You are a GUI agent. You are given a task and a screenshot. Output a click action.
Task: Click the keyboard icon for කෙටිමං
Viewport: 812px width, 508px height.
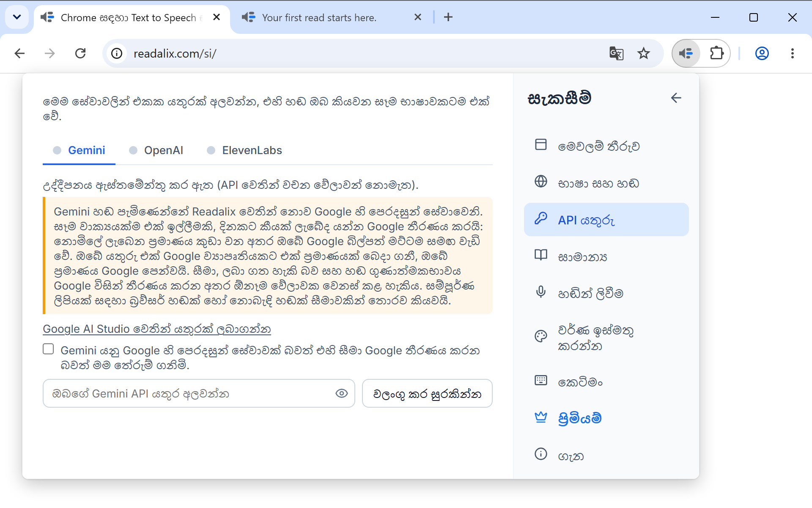(x=540, y=381)
